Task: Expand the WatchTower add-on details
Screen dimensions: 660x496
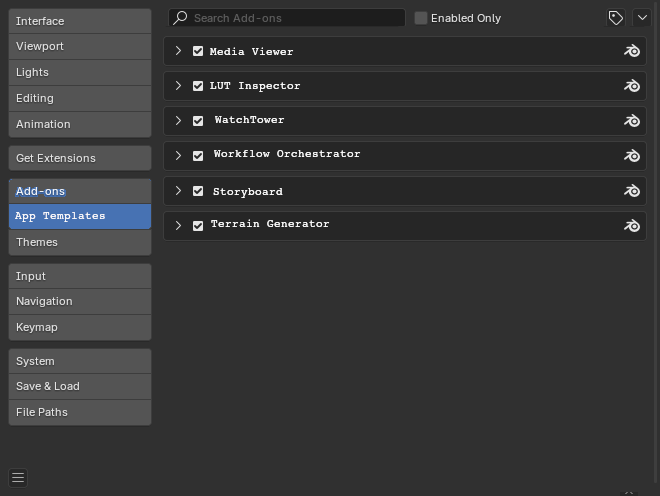Action: (x=178, y=121)
